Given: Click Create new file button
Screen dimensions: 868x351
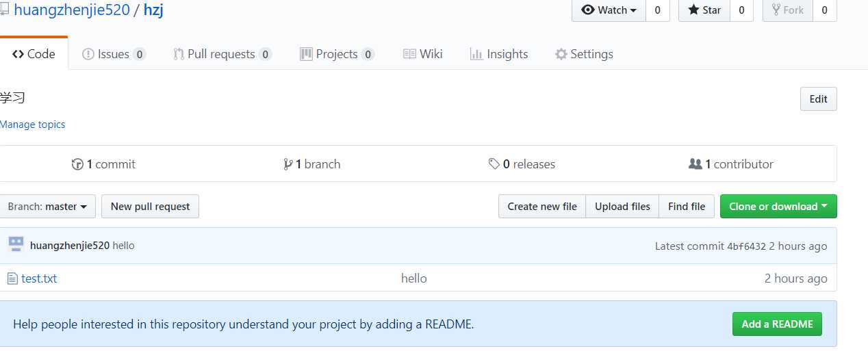Looking at the screenshot, I should tap(542, 207).
